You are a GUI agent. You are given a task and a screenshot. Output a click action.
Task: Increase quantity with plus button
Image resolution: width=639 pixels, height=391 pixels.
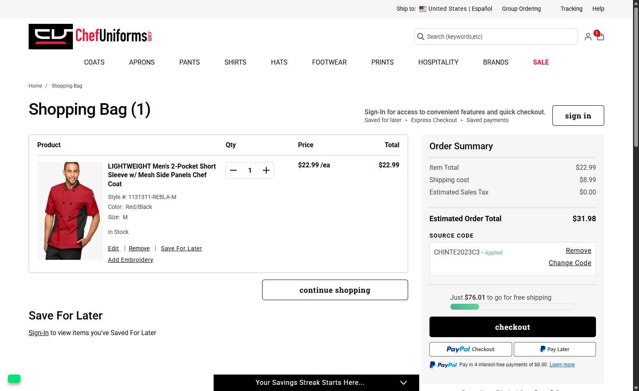point(266,170)
